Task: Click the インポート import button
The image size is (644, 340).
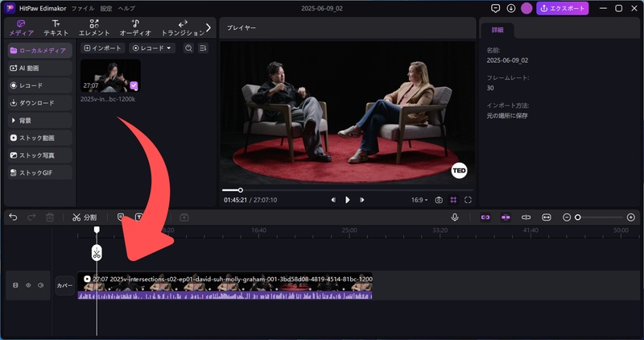Action: click(x=103, y=48)
